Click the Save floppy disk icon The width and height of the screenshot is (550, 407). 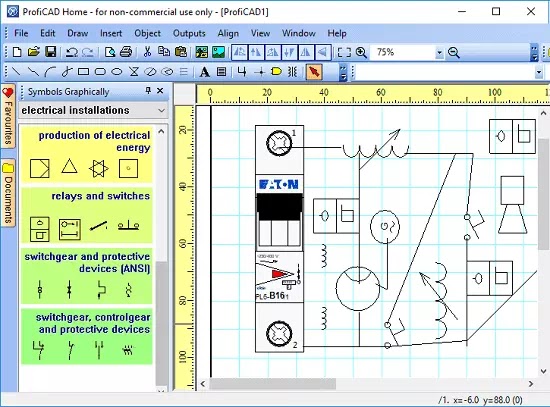coord(51,52)
